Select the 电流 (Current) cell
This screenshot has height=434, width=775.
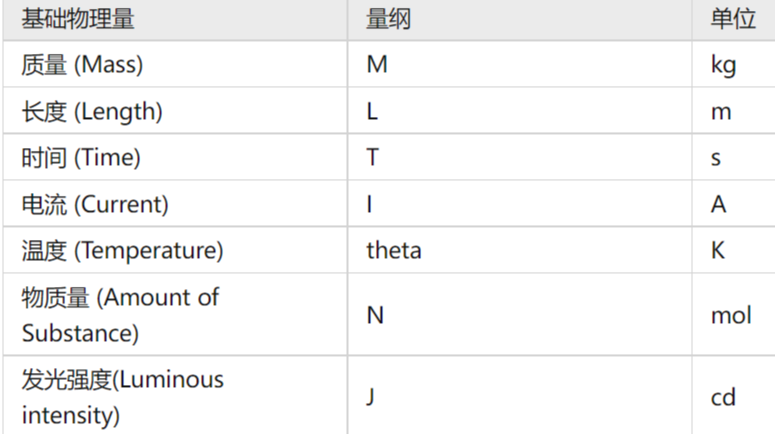point(95,204)
